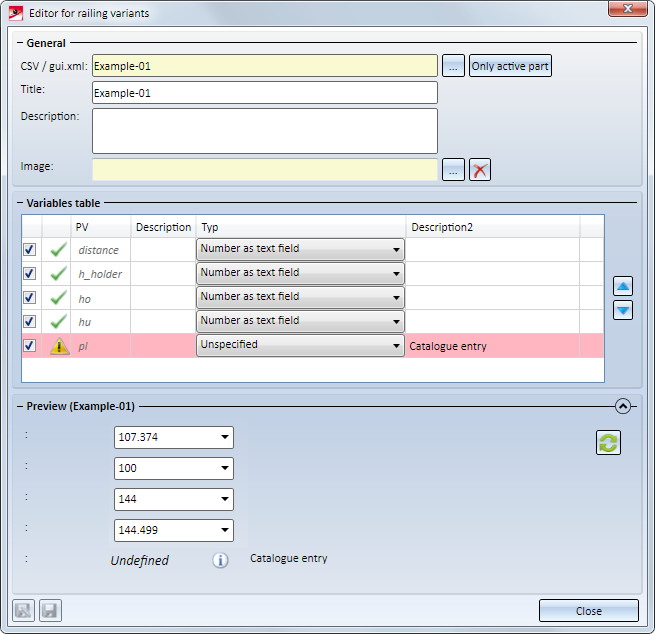This screenshot has height=634, width=655.
Task: Browse for CSV / gui.xml file
Action: click(x=453, y=66)
